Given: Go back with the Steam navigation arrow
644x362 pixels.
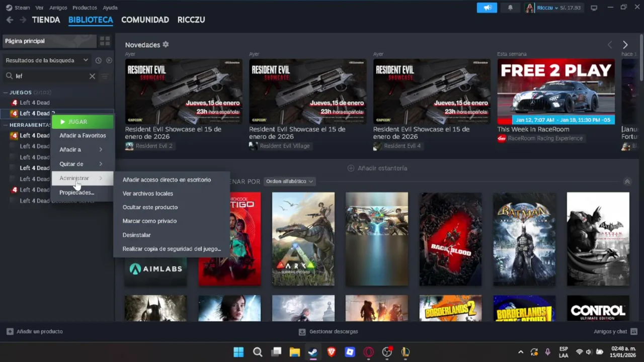Looking at the screenshot, I should 10,20.
